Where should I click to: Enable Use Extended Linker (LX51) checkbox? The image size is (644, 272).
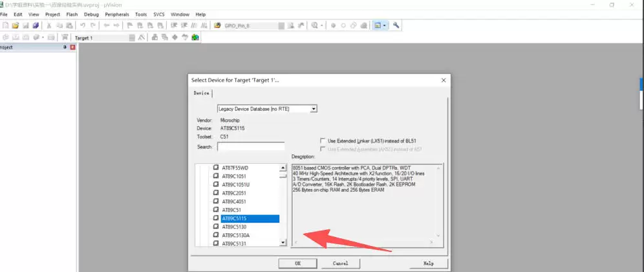pyautogui.click(x=323, y=141)
